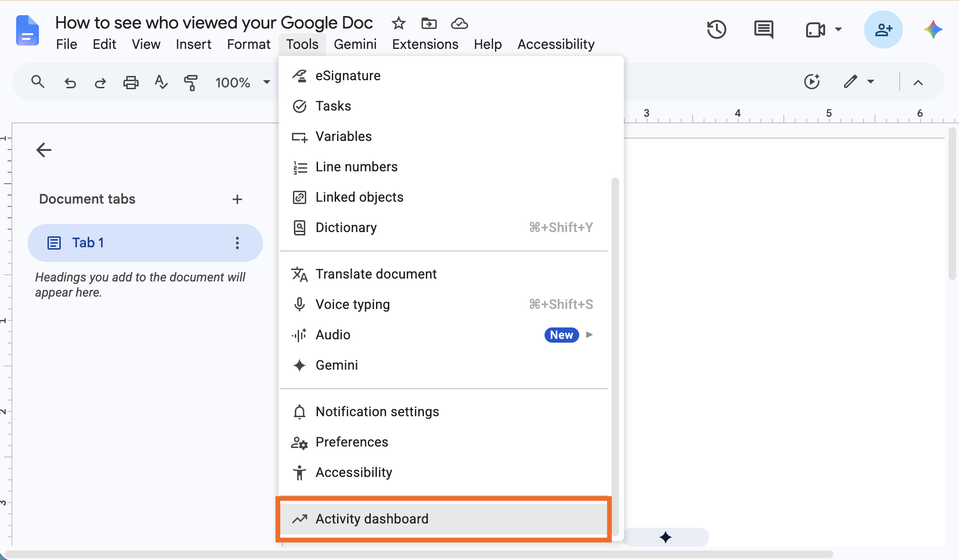Click the floating Gemini star button at bottom

(666, 537)
